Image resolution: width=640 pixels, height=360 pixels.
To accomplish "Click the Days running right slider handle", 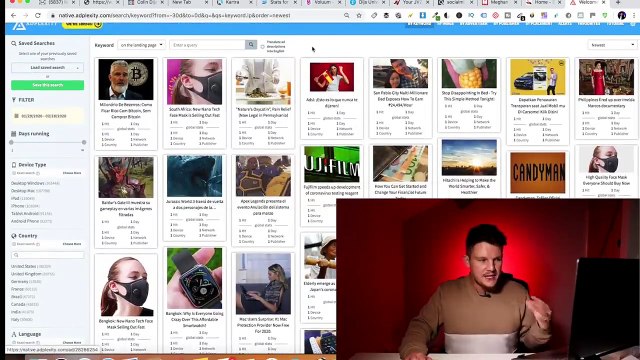I will point(84,142).
